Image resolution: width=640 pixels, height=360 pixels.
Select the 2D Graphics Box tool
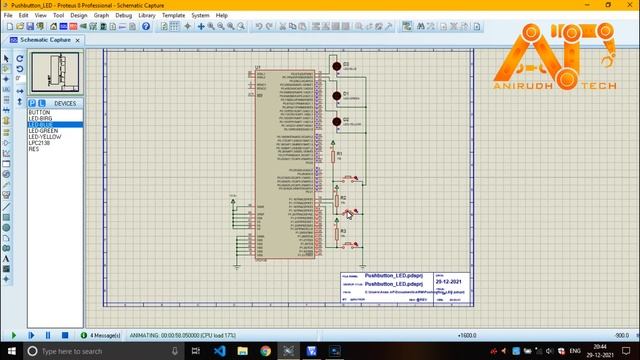point(6,217)
